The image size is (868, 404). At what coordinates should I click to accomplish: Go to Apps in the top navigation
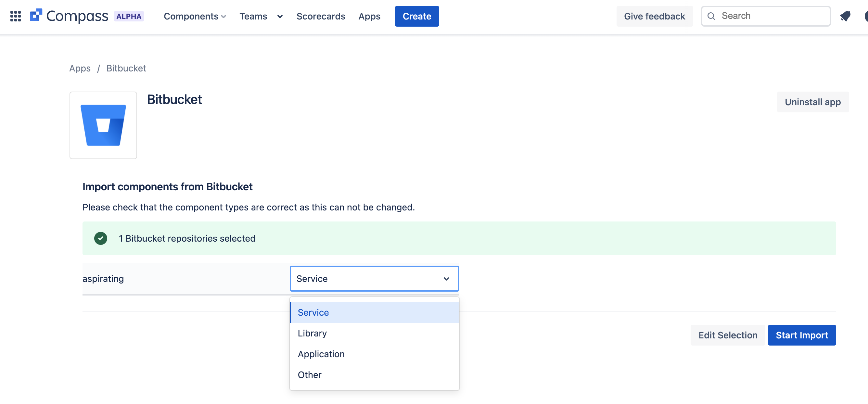click(369, 16)
